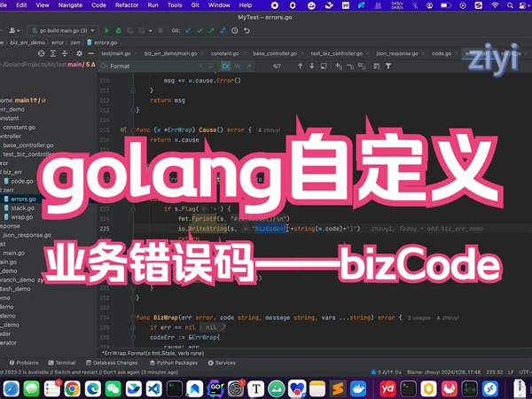Image resolution: width=532 pixels, height=399 pixels.
Task: Add selection for next occurrence icon
Action: coord(339,66)
